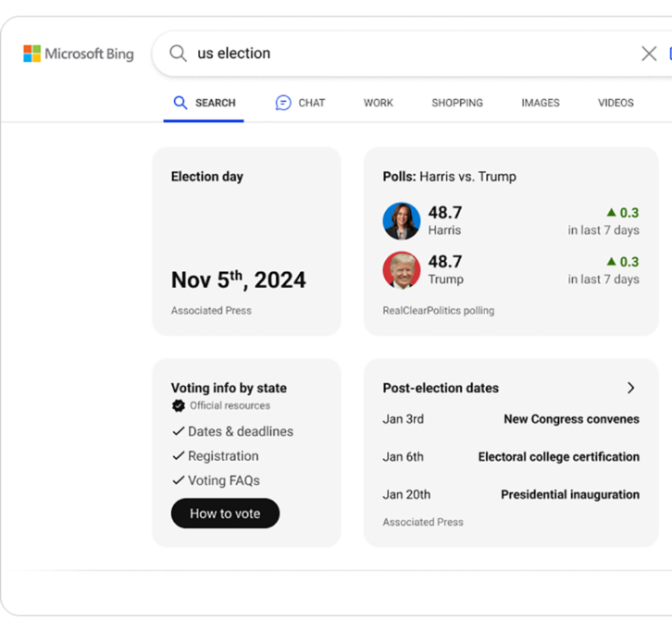Click the 'Trump' name label

point(446,279)
